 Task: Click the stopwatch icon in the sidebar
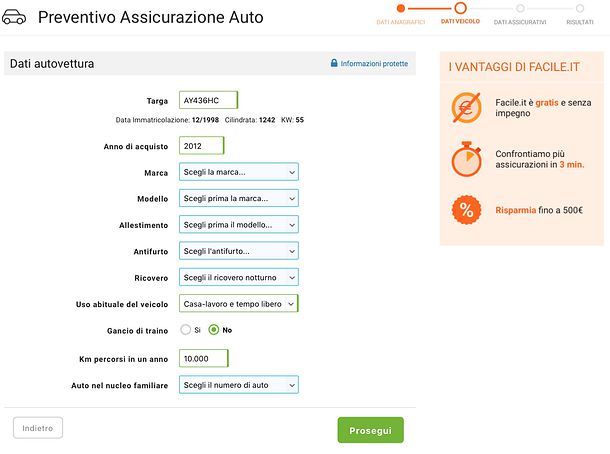coord(466,159)
